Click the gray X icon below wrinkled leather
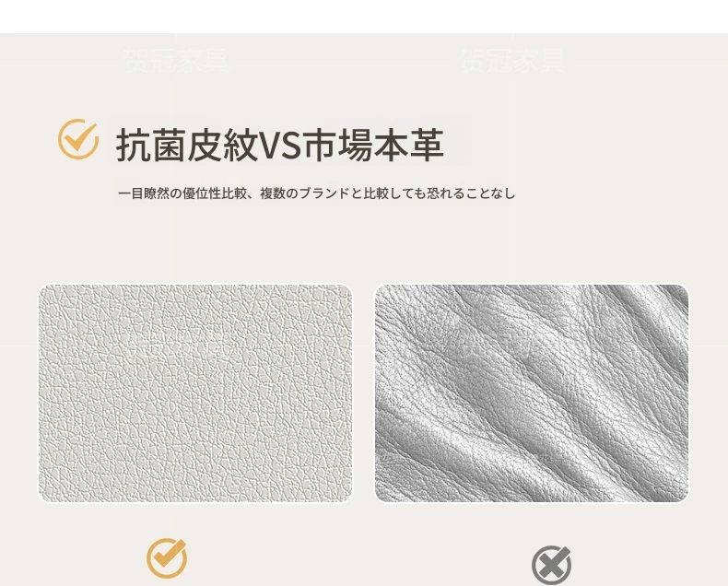 pyautogui.click(x=552, y=565)
